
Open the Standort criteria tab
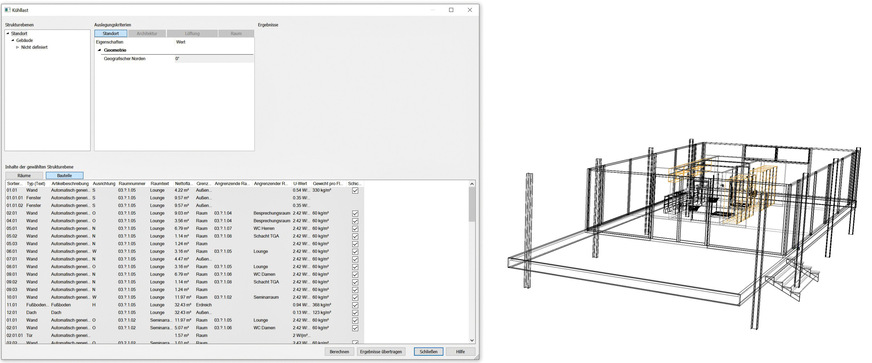click(x=111, y=34)
